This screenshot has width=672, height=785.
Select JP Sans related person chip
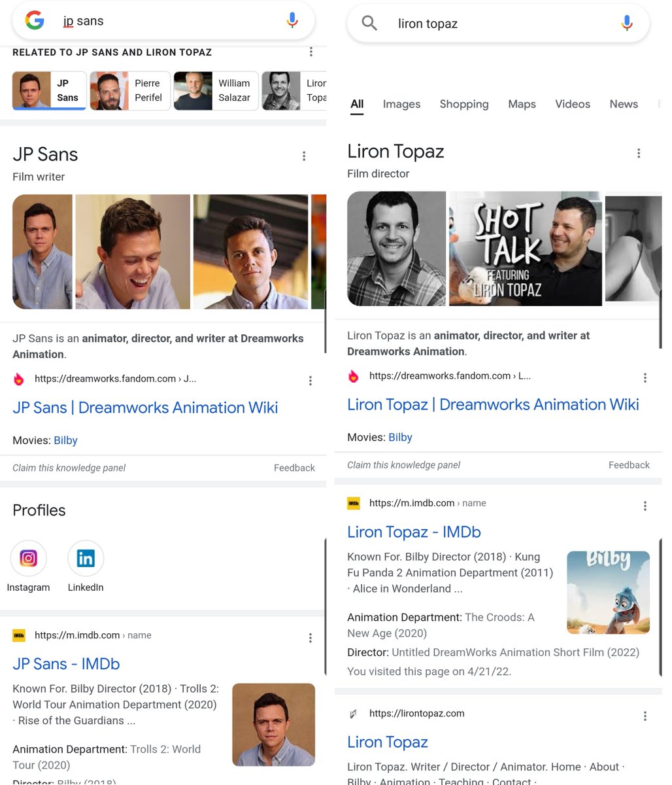(49, 90)
